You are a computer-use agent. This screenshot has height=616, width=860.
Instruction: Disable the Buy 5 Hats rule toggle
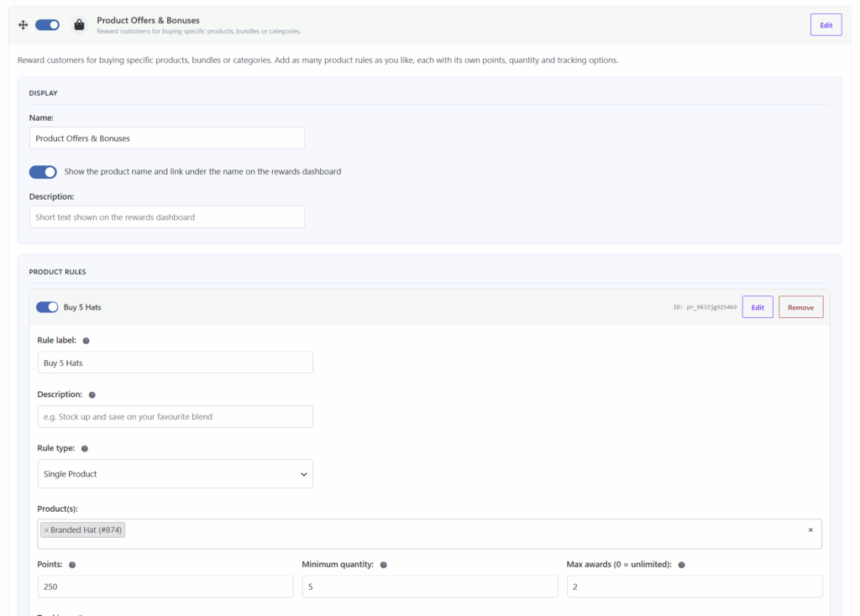coord(47,307)
